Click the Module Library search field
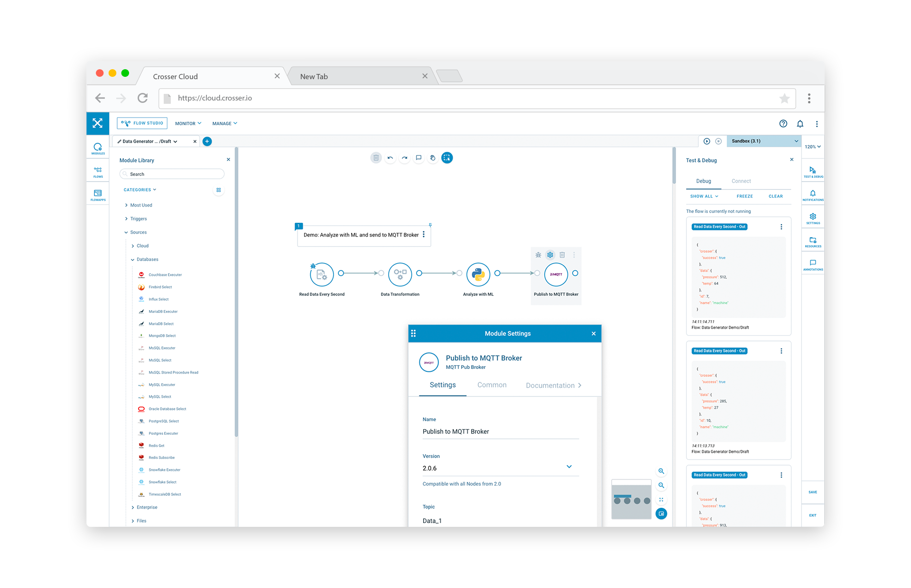 [172, 174]
